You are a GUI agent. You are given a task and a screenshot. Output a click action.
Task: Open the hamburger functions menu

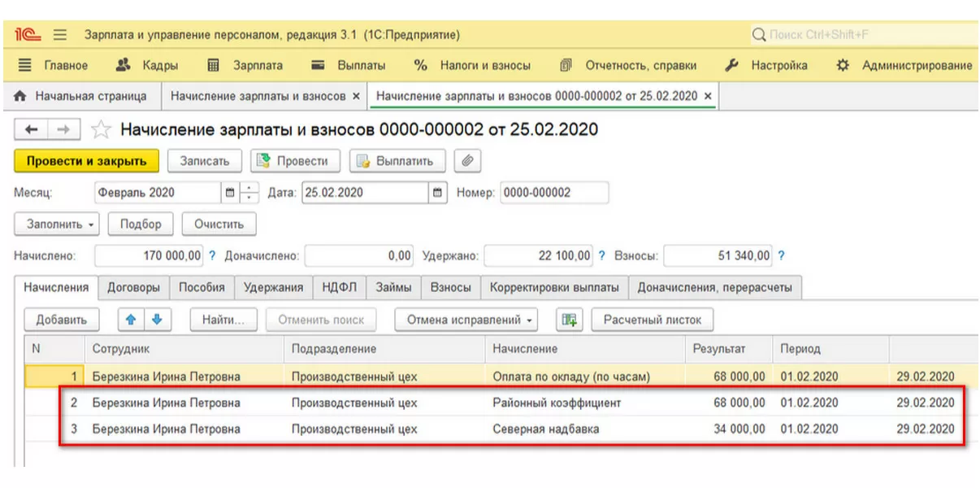[x=60, y=35]
